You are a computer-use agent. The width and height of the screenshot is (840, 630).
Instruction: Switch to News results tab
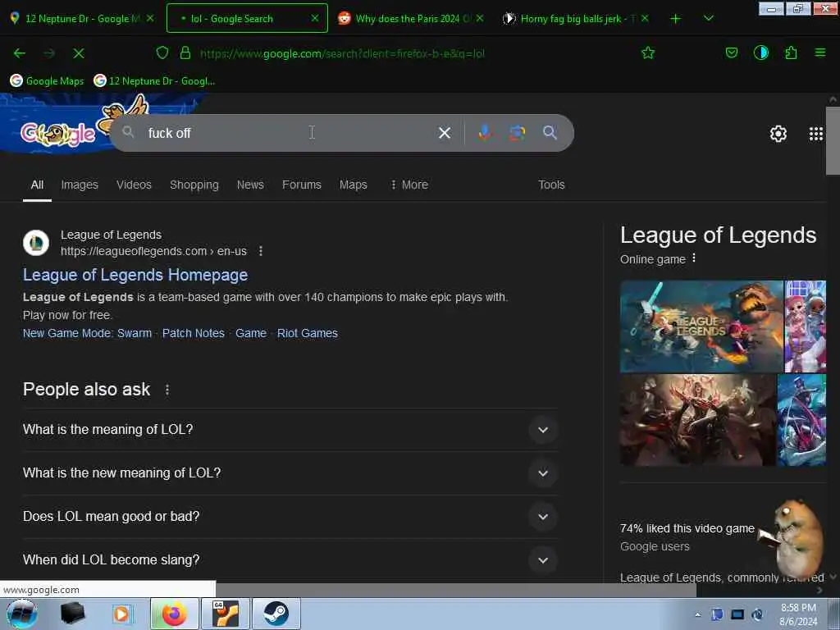[250, 185]
